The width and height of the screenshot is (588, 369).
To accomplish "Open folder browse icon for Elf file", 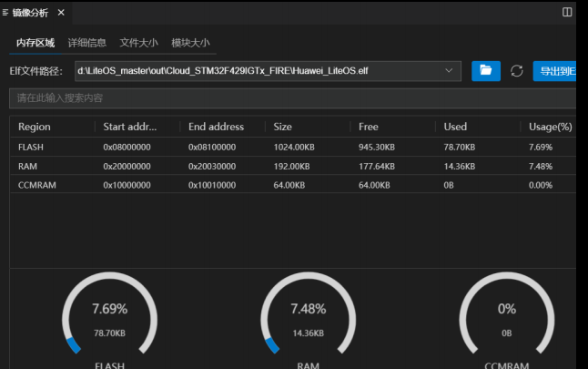I will click(x=486, y=71).
